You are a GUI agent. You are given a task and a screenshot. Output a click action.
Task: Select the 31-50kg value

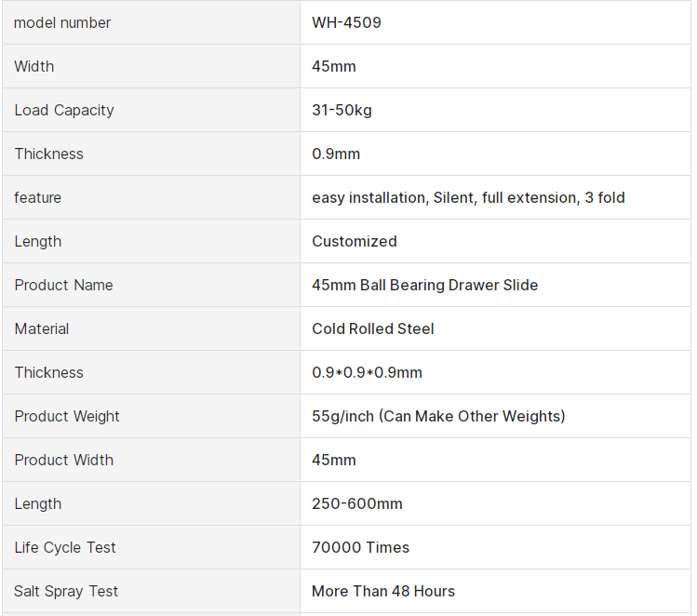tap(342, 110)
